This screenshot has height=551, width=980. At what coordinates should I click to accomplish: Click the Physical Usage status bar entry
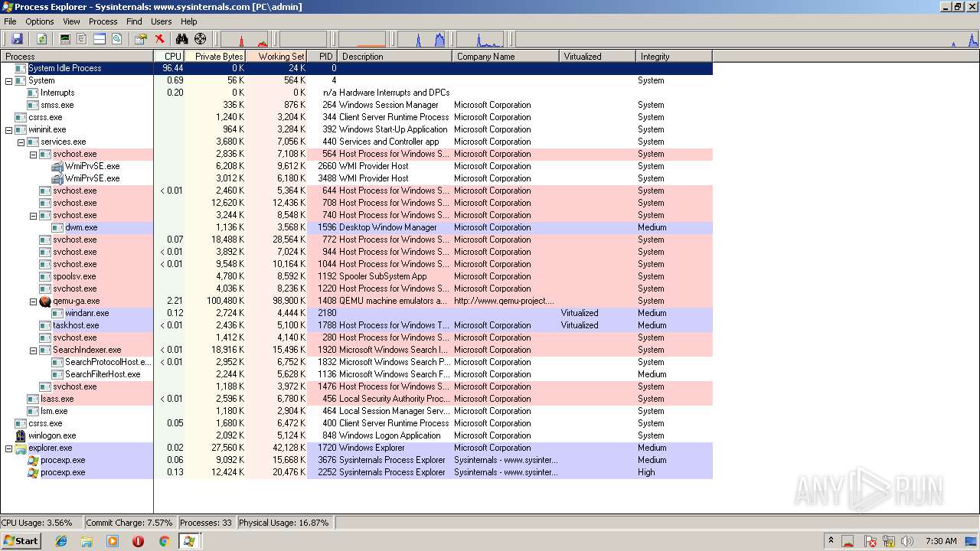284,523
